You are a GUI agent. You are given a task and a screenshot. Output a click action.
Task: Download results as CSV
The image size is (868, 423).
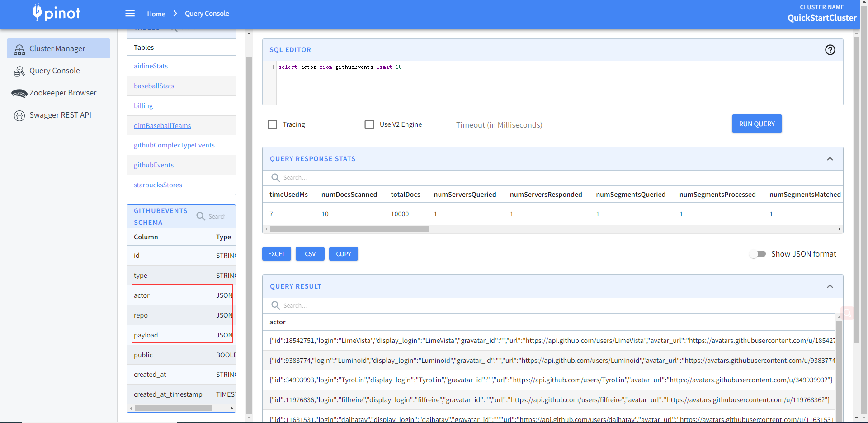[310, 254]
